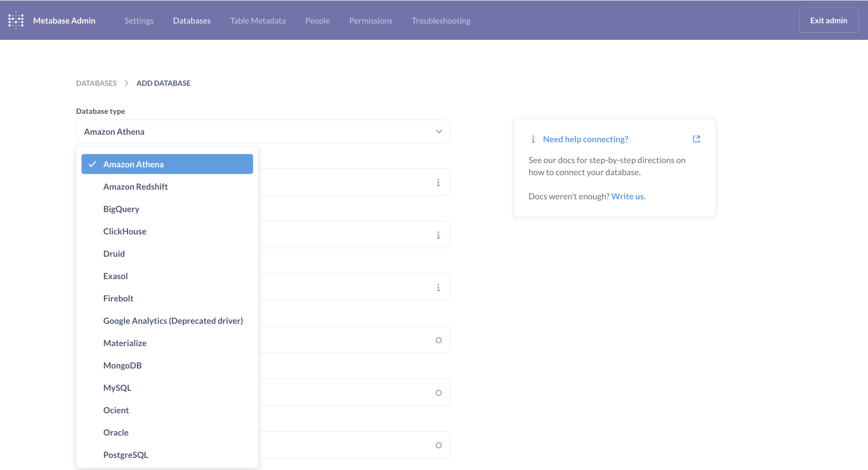Select Oracle database type

point(167,432)
